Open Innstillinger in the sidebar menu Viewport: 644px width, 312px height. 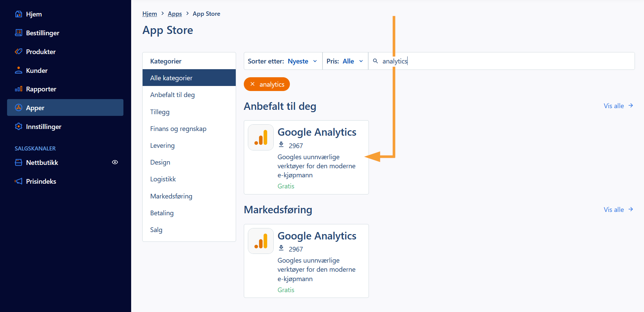click(x=65, y=127)
